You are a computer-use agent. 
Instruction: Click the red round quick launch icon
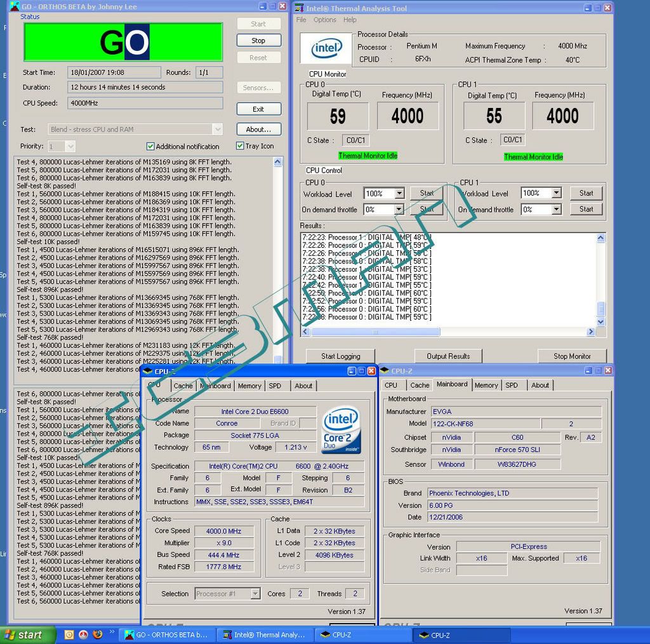83,634
